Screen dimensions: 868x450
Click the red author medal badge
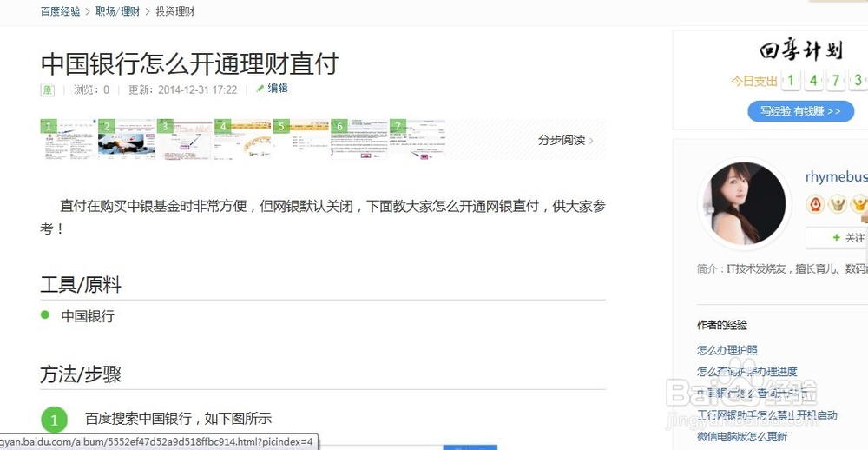click(815, 204)
